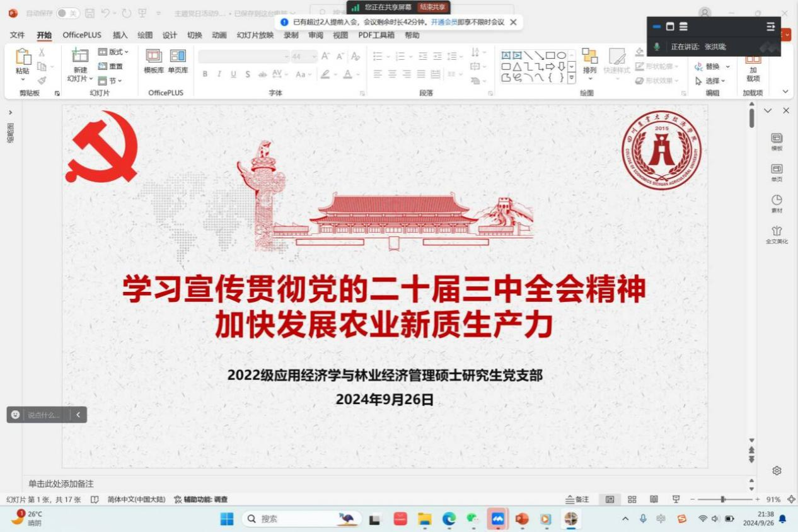
Task: Click 结束共享 to stop sharing
Action: coord(433,7)
